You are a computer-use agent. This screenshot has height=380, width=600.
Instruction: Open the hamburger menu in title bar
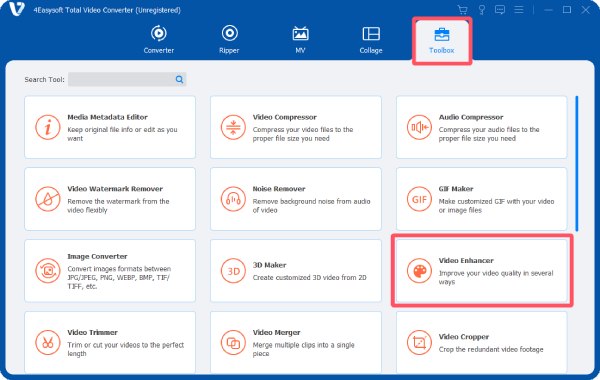[518, 10]
